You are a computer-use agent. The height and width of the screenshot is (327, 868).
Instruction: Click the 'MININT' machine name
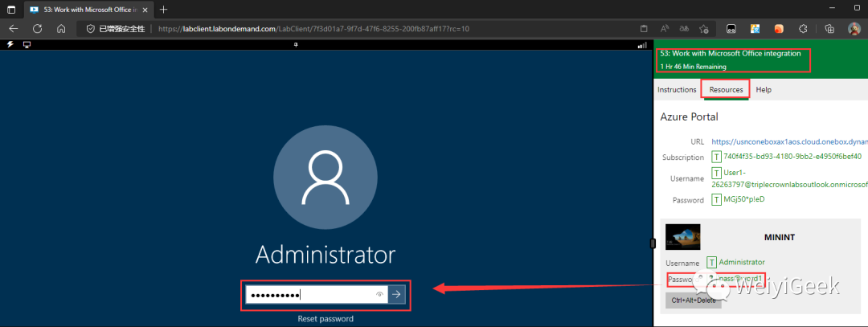(780, 237)
